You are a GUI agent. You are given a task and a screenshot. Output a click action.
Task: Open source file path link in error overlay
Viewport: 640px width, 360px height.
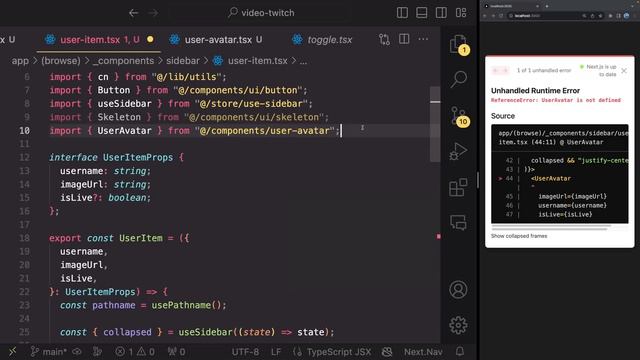[x=563, y=138]
